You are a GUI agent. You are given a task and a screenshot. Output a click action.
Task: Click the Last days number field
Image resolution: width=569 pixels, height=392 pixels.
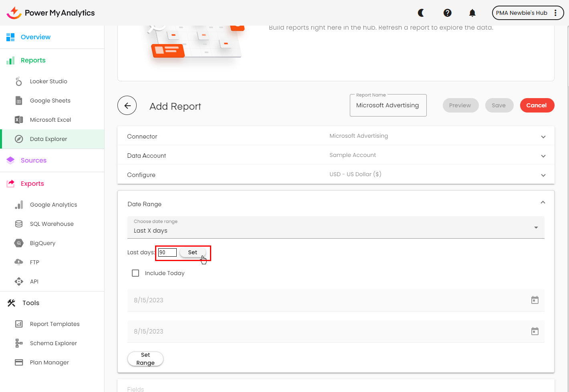(167, 253)
